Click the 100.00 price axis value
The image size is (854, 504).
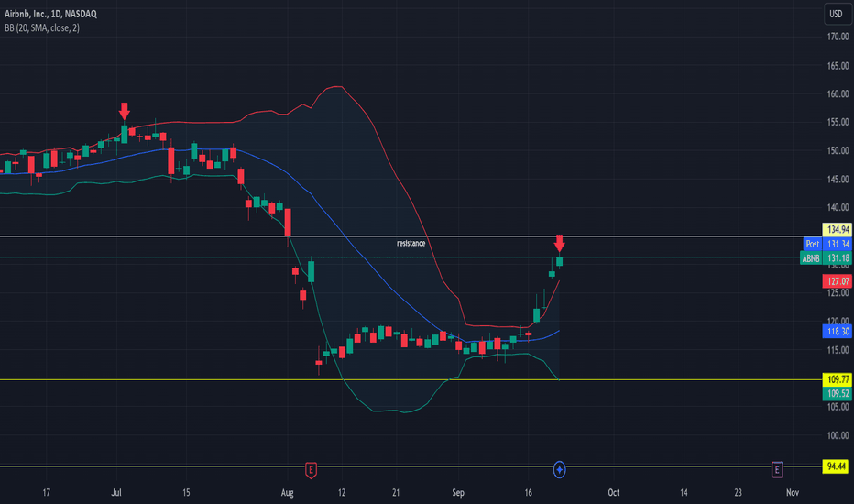pos(838,435)
